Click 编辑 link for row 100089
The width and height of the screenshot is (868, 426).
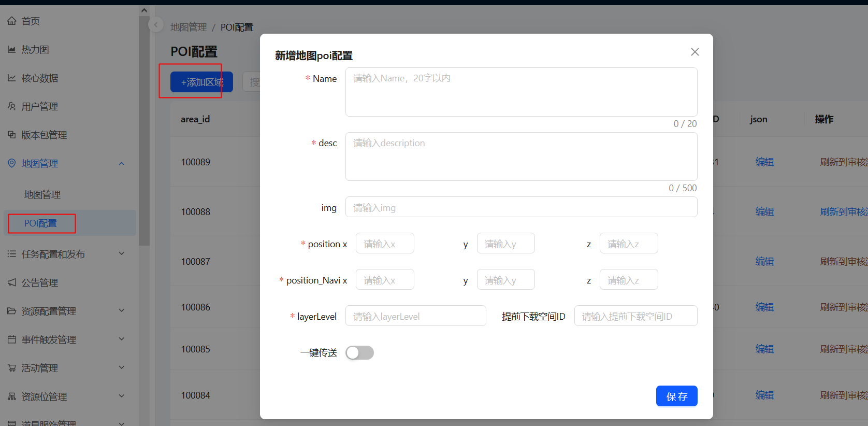764,162
